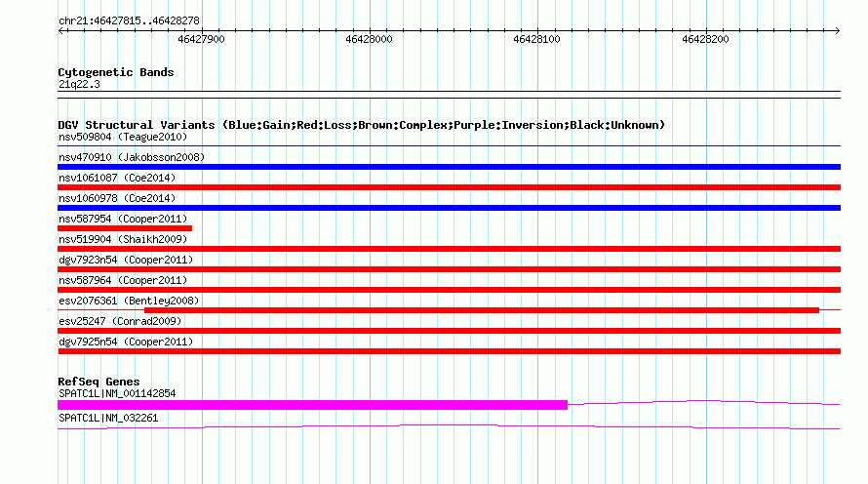Click variant label nsv470910 (Jakobsson2008)
Image resolution: width=868 pixels, height=484 pixels.
coord(132,157)
